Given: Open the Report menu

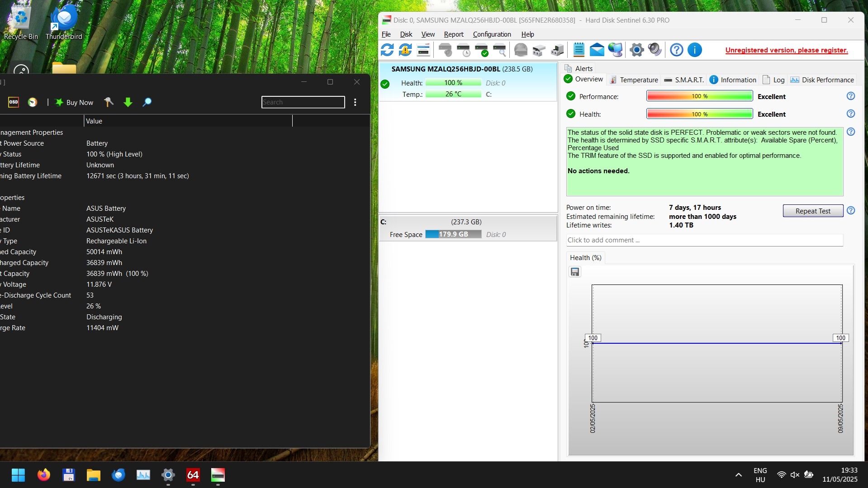Looking at the screenshot, I should [454, 34].
